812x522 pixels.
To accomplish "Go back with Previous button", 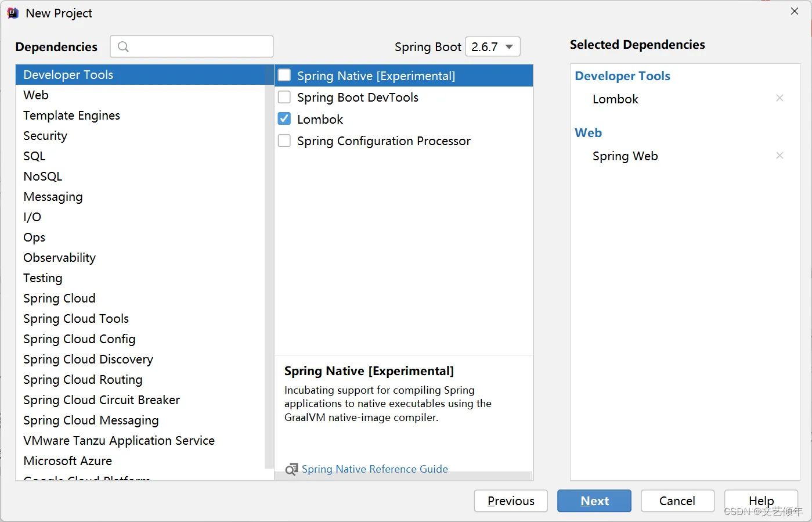I will (x=510, y=501).
